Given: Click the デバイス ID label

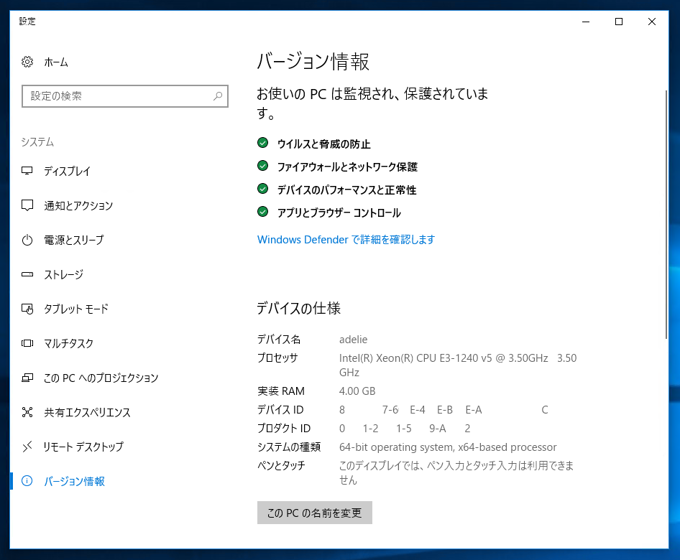Looking at the screenshot, I should 281,410.
